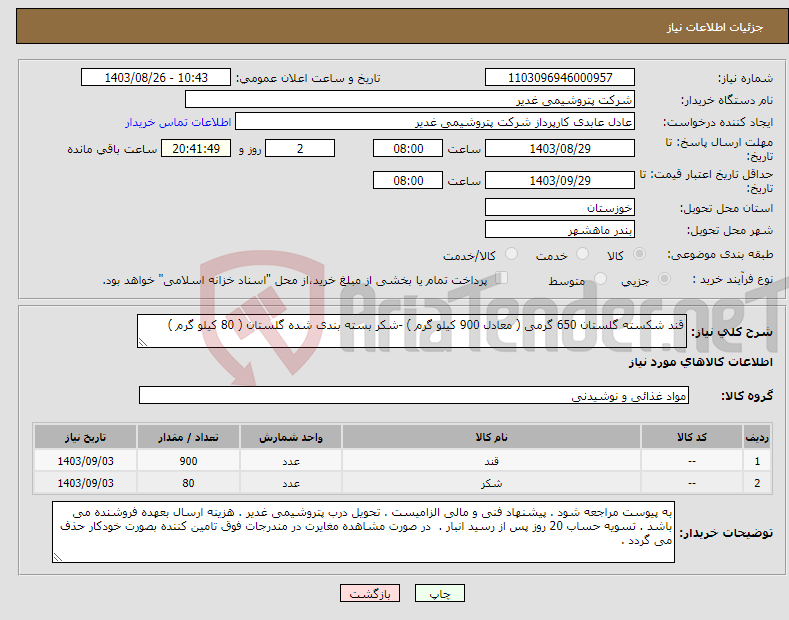Image resolution: width=789 pixels, height=620 pixels.
Task: Click the need date cell in شکر row
Action: click(85, 483)
